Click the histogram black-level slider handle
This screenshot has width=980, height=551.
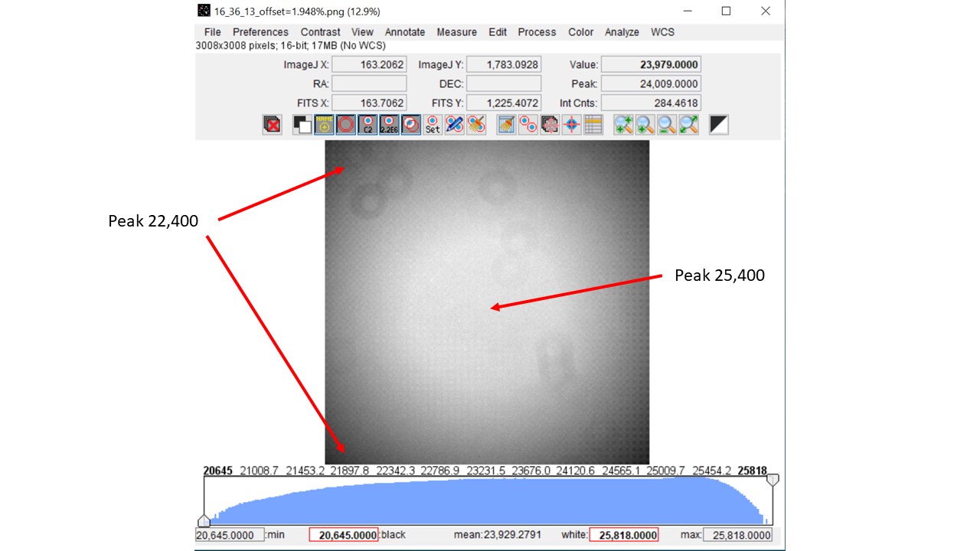pyautogui.click(x=204, y=520)
